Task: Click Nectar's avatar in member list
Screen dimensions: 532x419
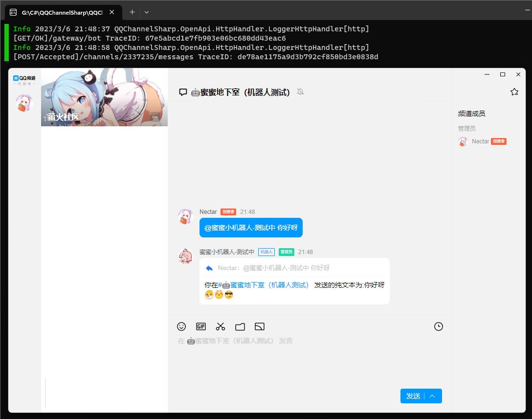Action: tap(463, 141)
